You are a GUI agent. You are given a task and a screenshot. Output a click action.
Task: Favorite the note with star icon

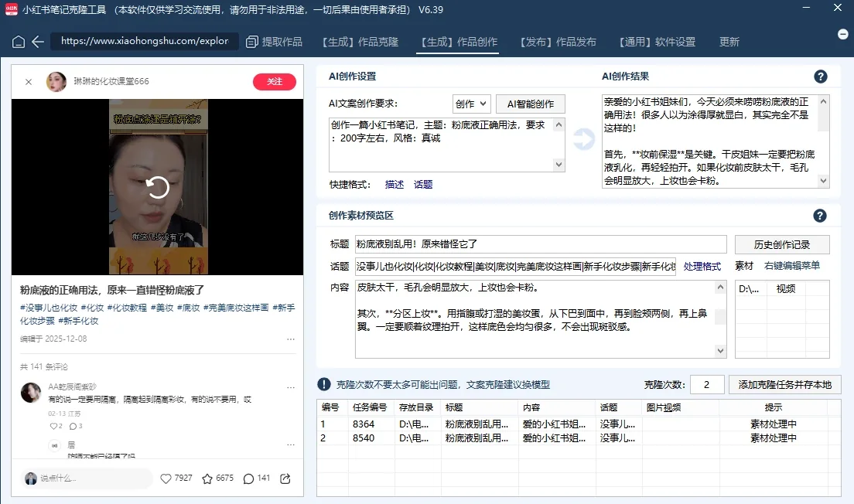pyautogui.click(x=207, y=478)
